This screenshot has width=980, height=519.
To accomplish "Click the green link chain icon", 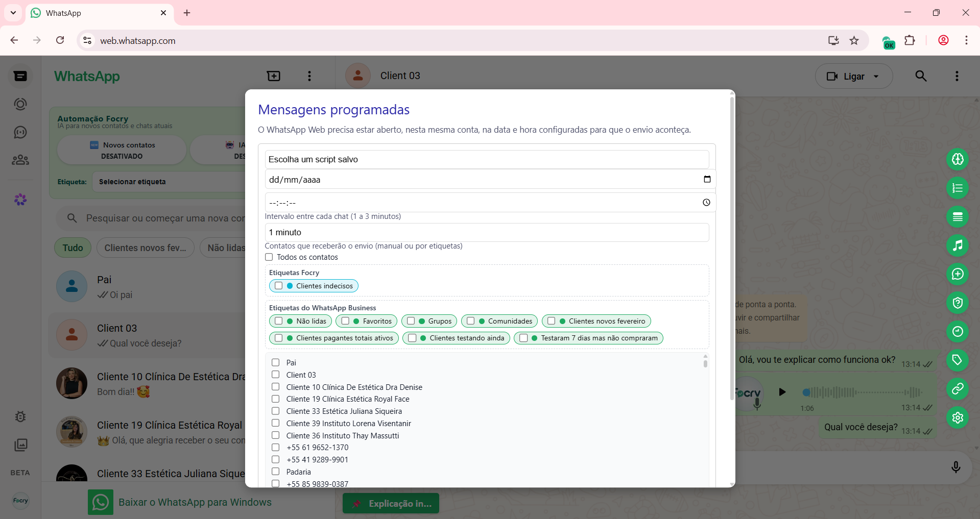I will [x=958, y=389].
